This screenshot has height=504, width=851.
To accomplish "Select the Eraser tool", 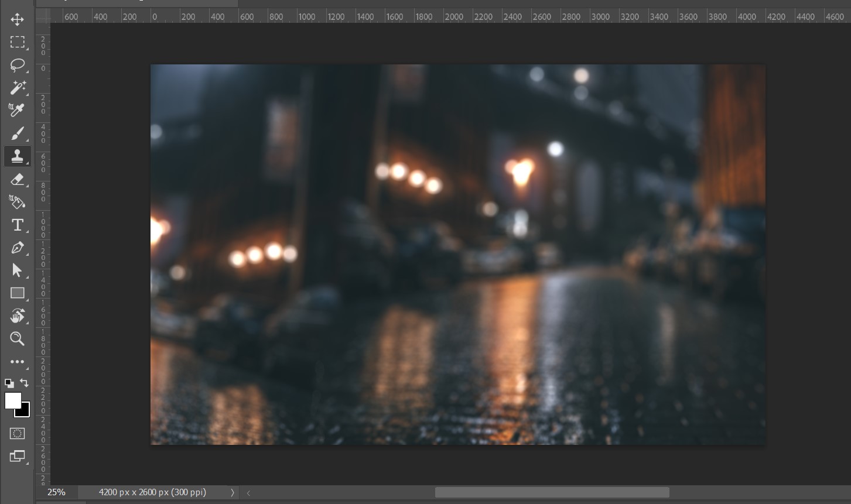I will point(17,179).
